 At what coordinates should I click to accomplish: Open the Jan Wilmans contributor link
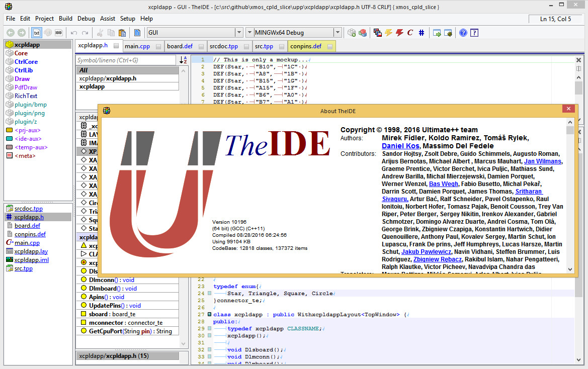pyautogui.click(x=543, y=161)
